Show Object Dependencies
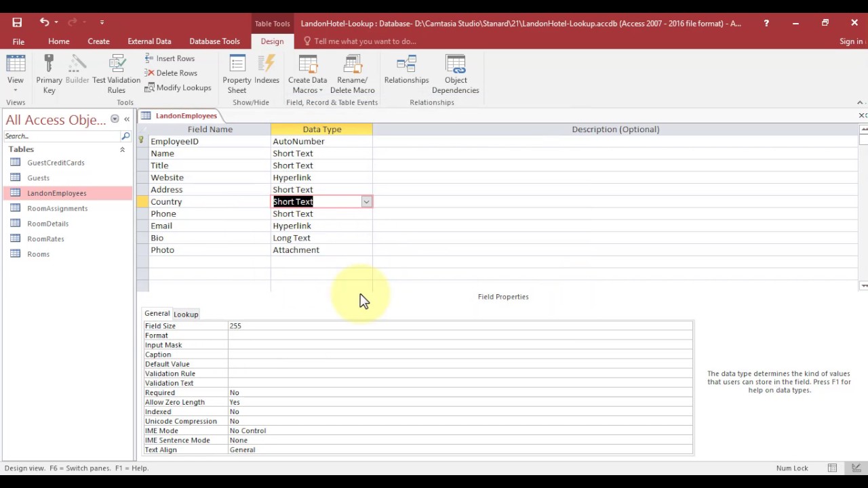868x488 pixels. coord(456,75)
